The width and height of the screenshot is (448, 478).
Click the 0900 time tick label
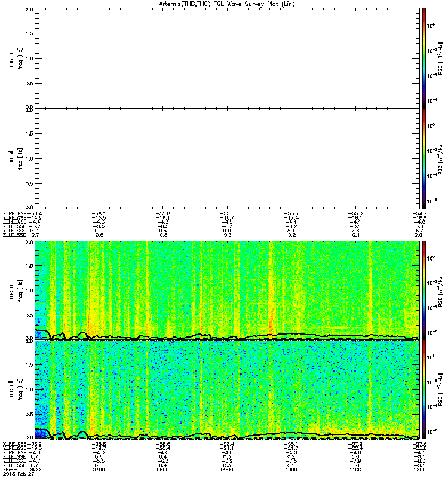click(x=227, y=470)
